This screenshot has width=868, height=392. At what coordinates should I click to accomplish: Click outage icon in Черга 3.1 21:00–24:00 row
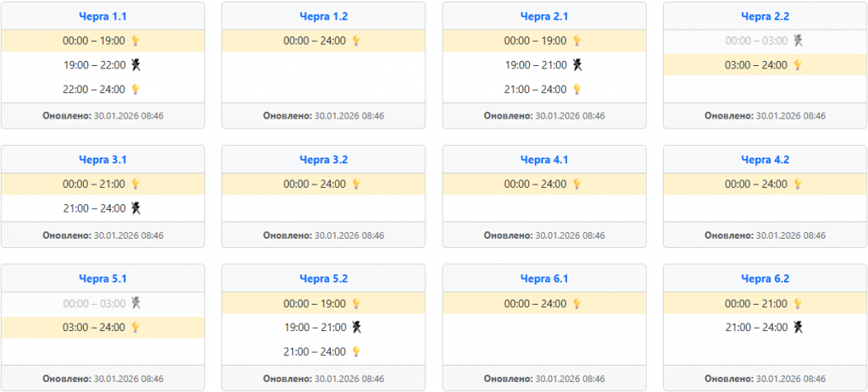[x=135, y=207]
